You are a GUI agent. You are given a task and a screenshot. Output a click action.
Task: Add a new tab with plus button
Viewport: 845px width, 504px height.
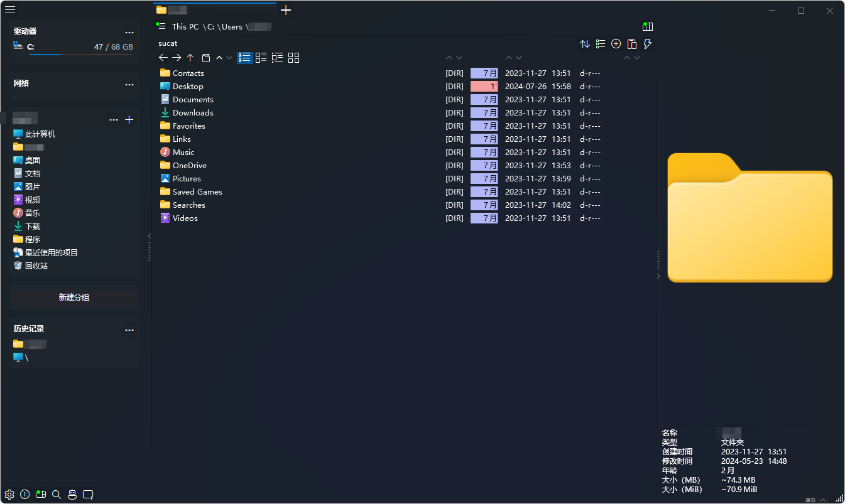point(286,10)
